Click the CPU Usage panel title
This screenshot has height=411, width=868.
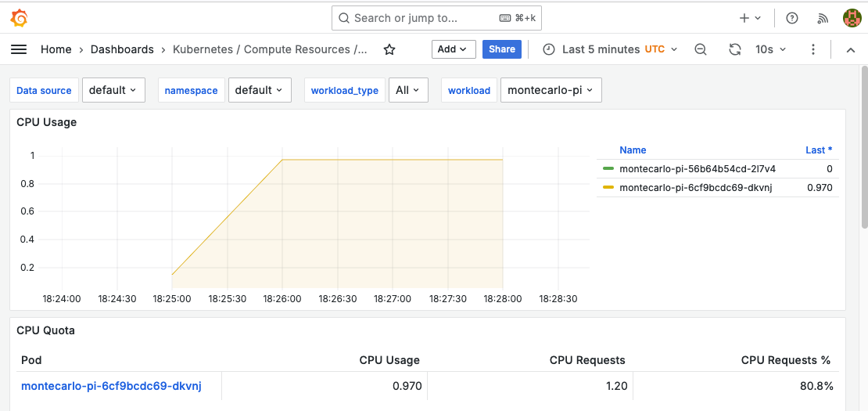pos(46,122)
